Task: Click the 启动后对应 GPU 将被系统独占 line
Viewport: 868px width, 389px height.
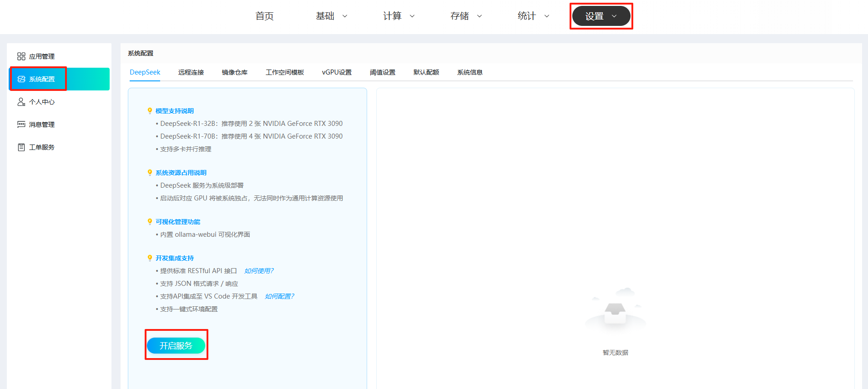Action: 249,198
